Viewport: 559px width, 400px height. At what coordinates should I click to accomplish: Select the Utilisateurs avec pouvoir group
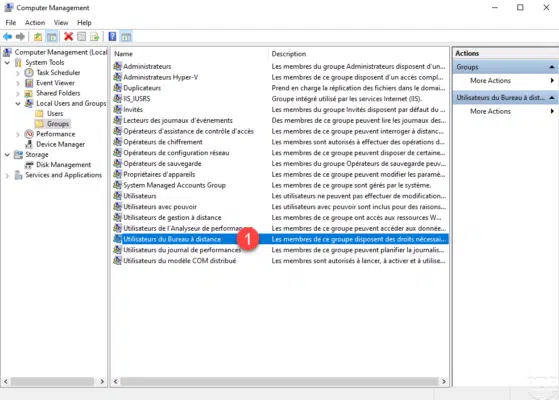(160, 207)
